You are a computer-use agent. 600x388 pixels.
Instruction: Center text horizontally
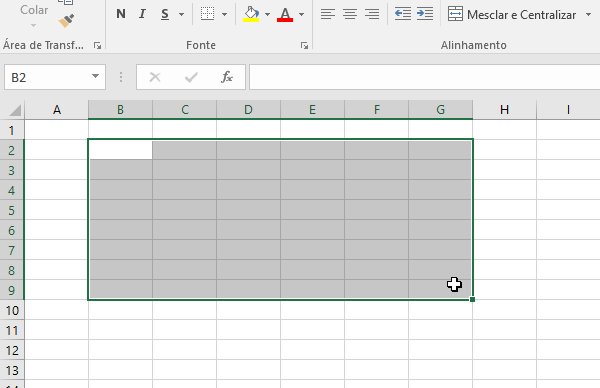click(x=350, y=14)
